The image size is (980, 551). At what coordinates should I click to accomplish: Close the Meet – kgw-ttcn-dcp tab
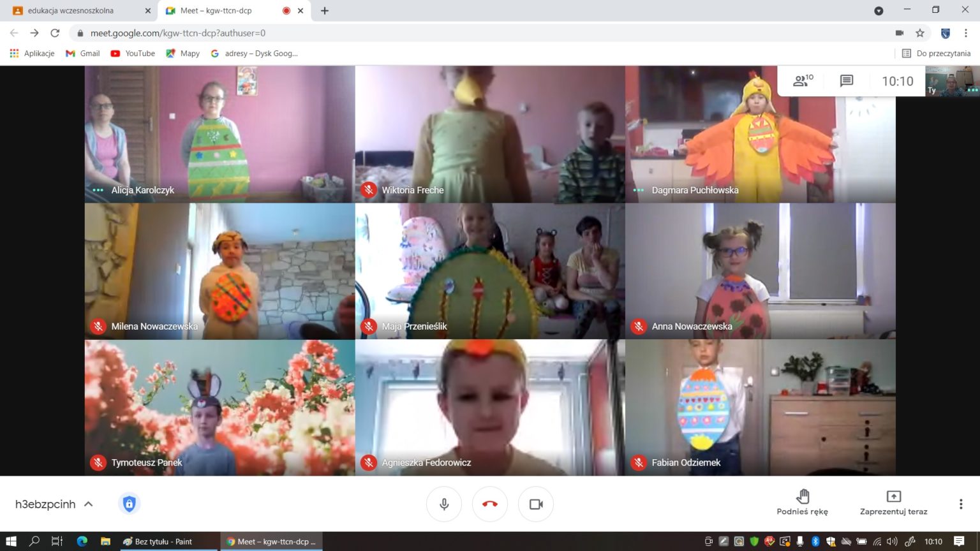[x=301, y=11]
